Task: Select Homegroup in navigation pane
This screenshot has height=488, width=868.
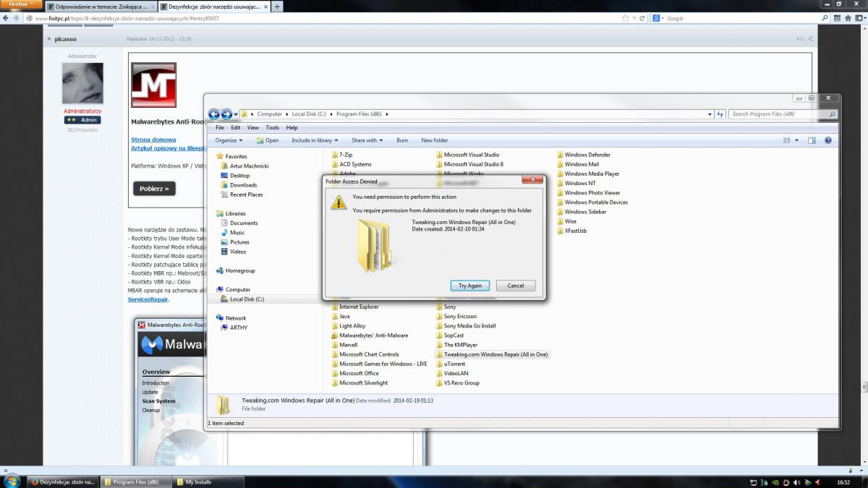Action: [x=240, y=270]
